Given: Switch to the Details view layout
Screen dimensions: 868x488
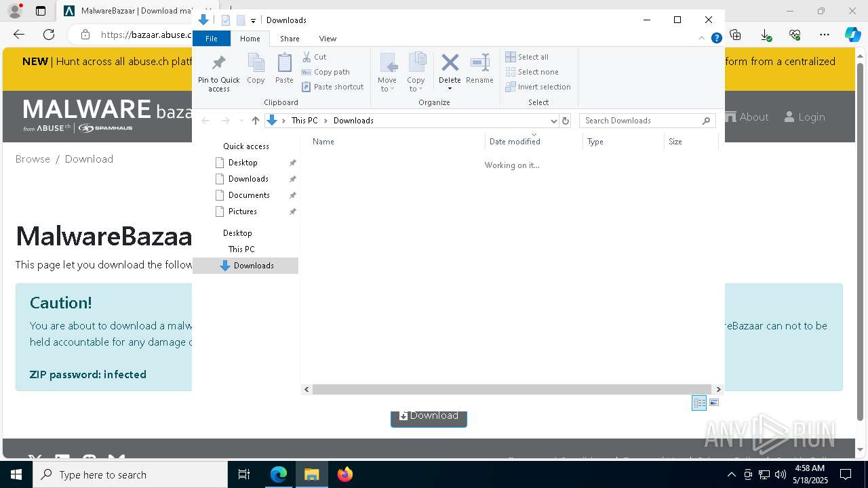Looking at the screenshot, I should (699, 403).
